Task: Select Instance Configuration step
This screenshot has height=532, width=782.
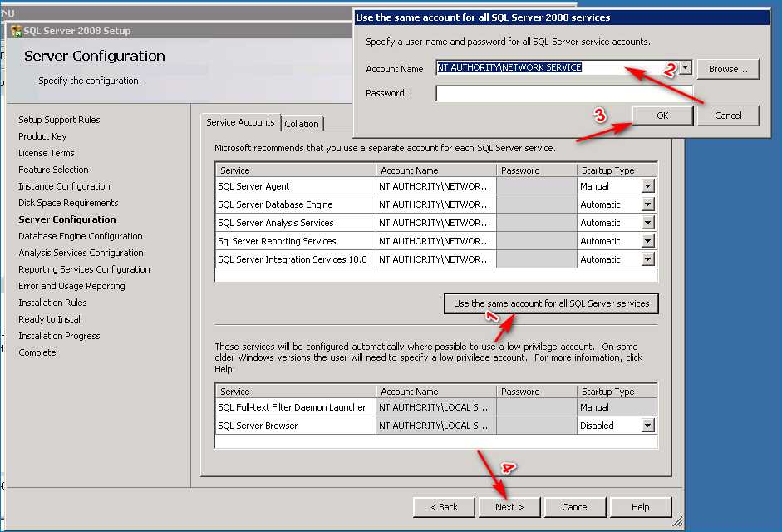Action: coord(64,186)
